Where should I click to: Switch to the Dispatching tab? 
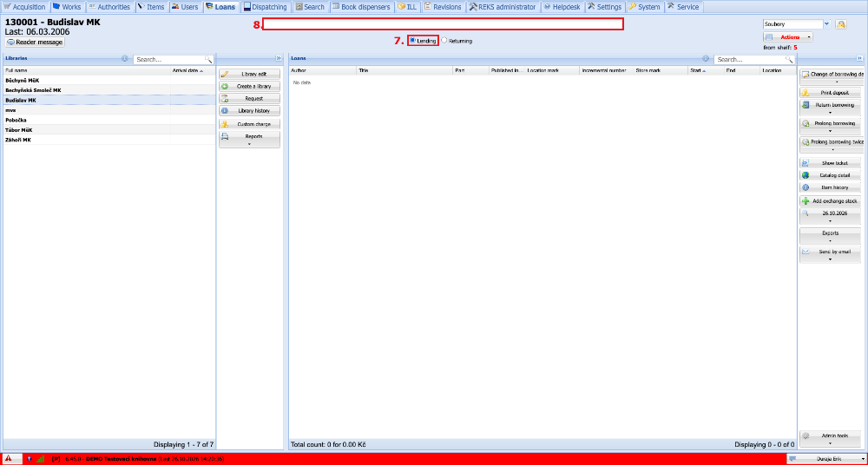(x=266, y=7)
